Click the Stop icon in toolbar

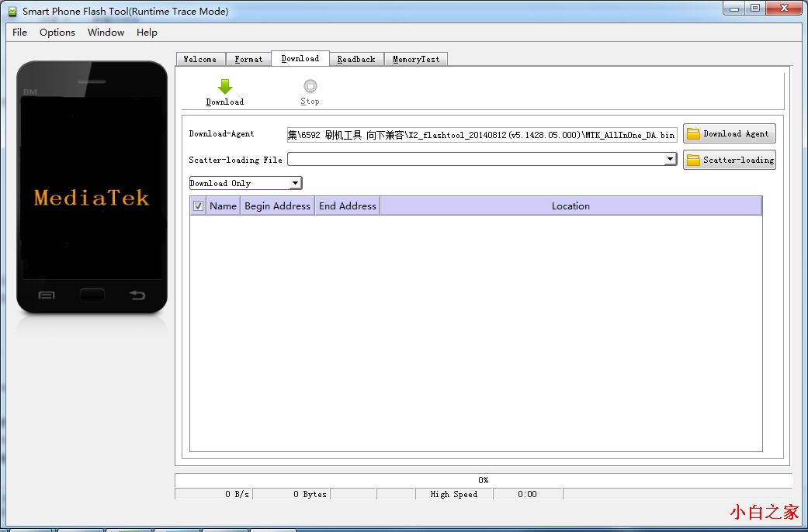(310, 86)
